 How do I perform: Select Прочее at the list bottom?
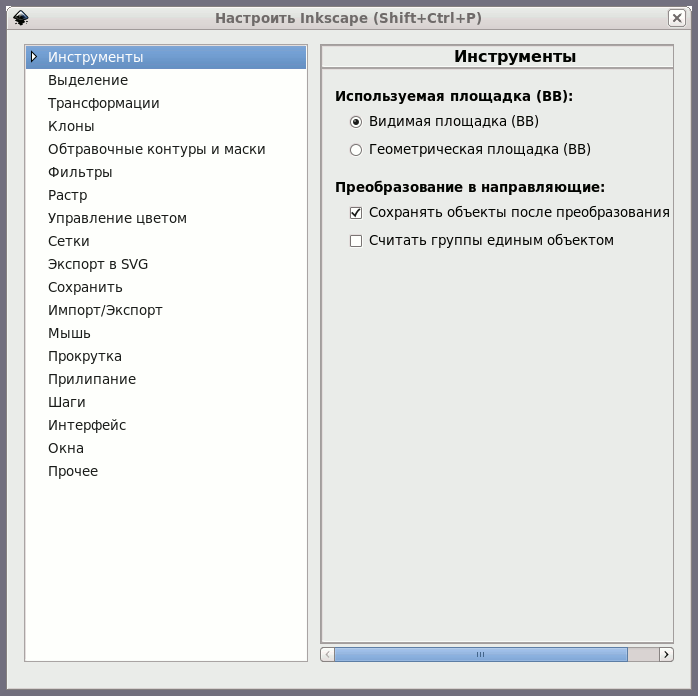[x=73, y=471]
